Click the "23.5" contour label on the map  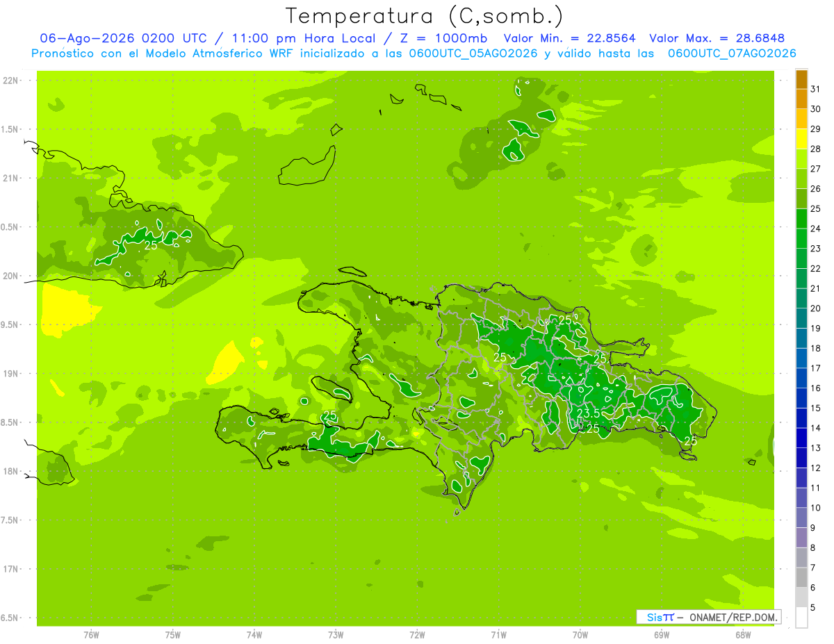589,414
